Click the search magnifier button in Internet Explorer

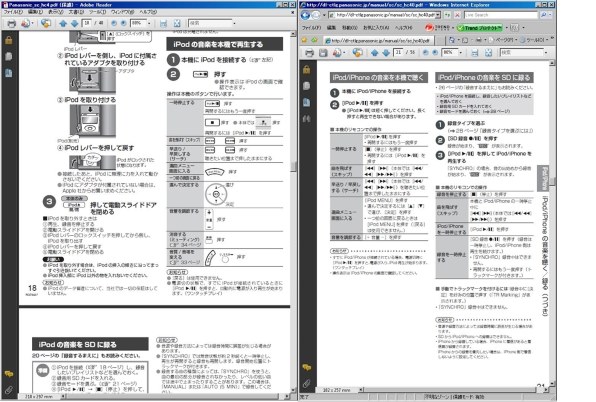click(x=544, y=15)
